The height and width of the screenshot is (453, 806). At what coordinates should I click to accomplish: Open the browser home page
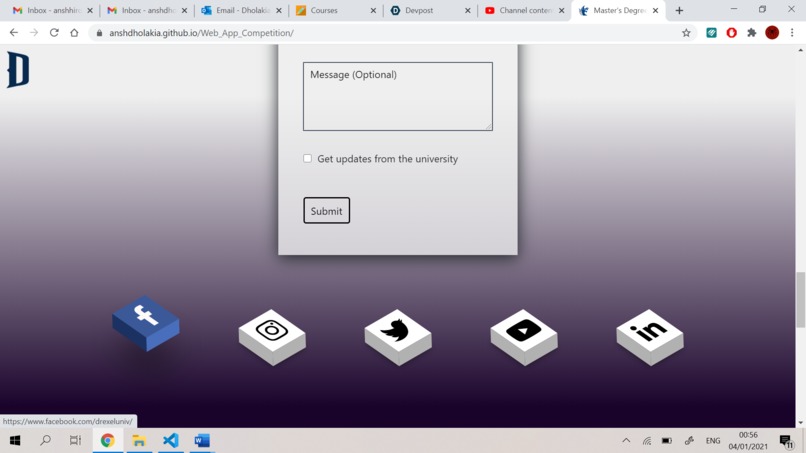click(x=74, y=32)
